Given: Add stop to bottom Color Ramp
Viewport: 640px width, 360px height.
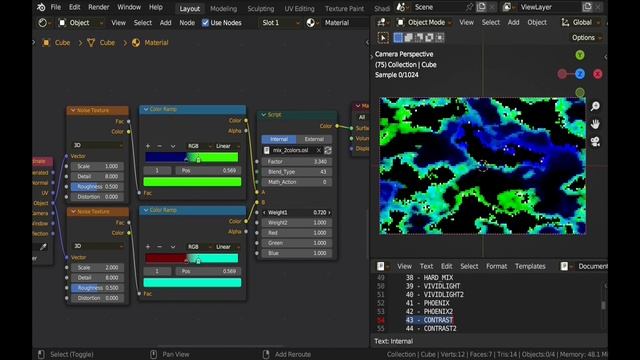Looking at the screenshot, I should coord(148,247).
